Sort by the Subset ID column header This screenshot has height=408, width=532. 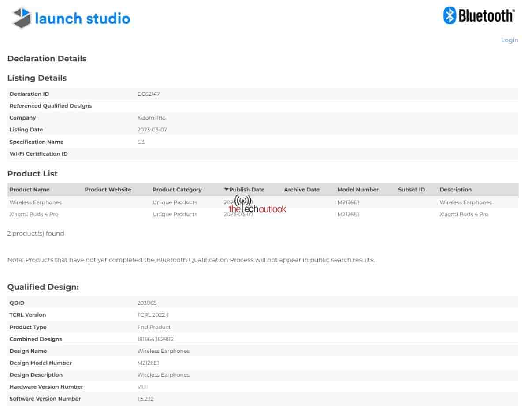pos(411,190)
